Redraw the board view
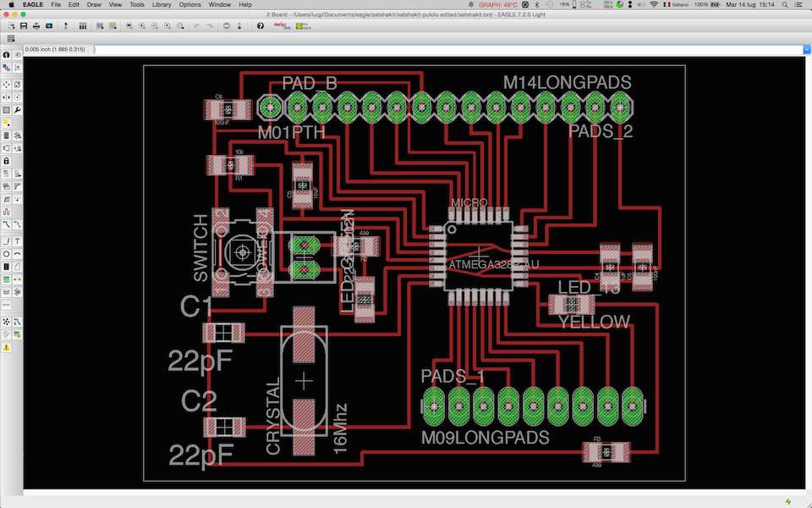812x508 pixels. point(167,26)
